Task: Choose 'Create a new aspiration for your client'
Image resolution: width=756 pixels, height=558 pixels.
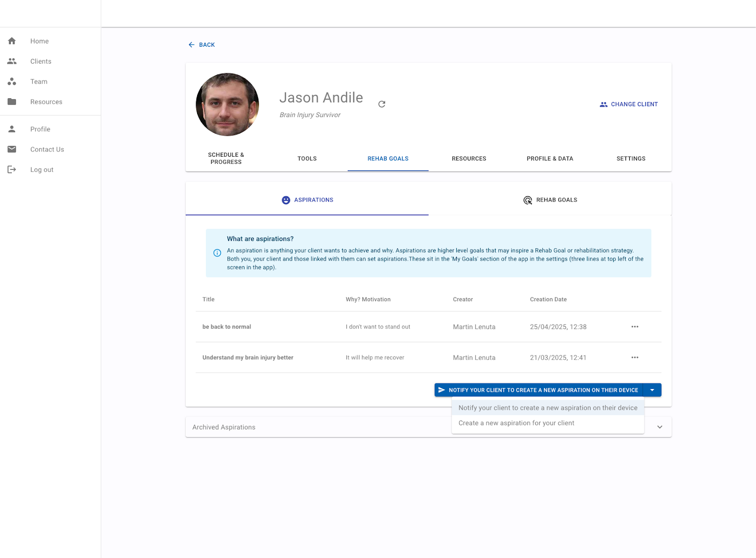Action: (548, 423)
